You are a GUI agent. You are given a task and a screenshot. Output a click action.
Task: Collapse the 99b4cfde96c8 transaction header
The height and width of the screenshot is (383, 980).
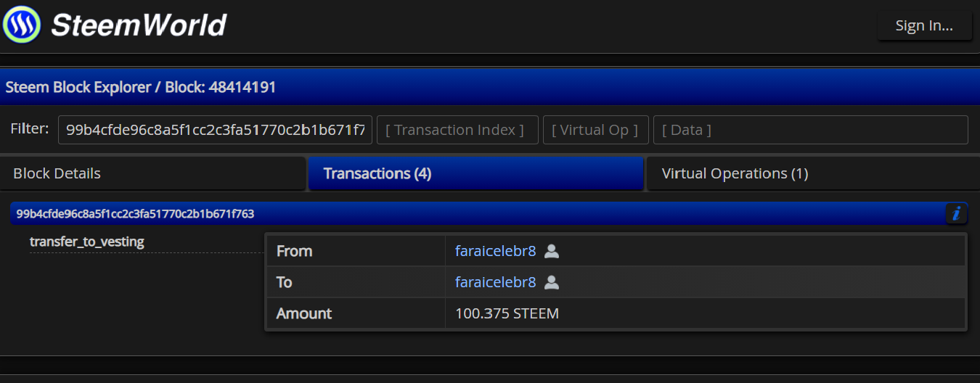point(478,213)
